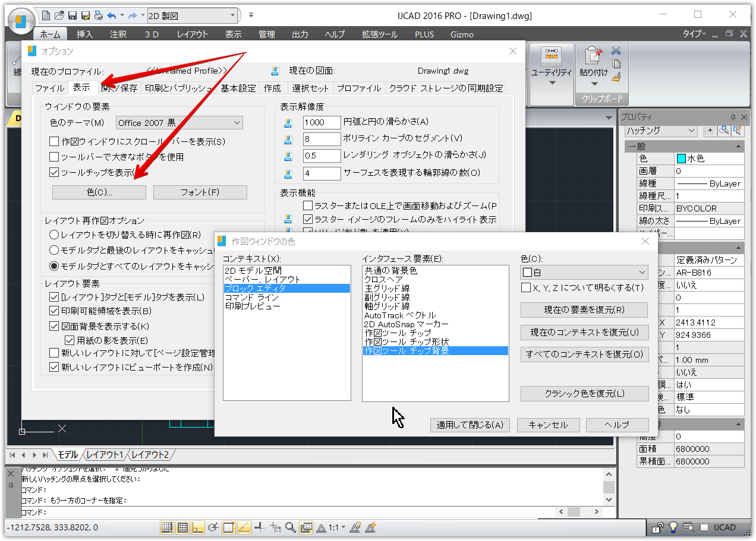
Task: Click the Save As icon in quick access toolbar
Action: (x=86, y=15)
